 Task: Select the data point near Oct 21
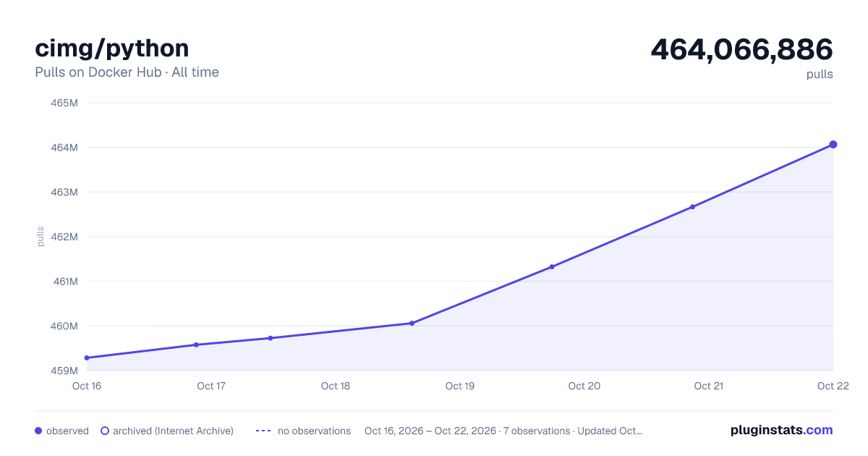pos(692,207)
